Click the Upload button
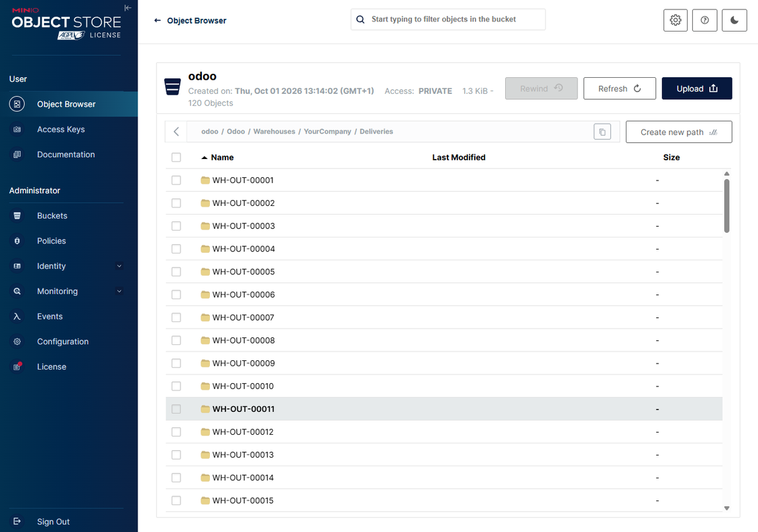The height and width of the screenshot is (532, 758). pyautogui.click(x=696, y=89)
